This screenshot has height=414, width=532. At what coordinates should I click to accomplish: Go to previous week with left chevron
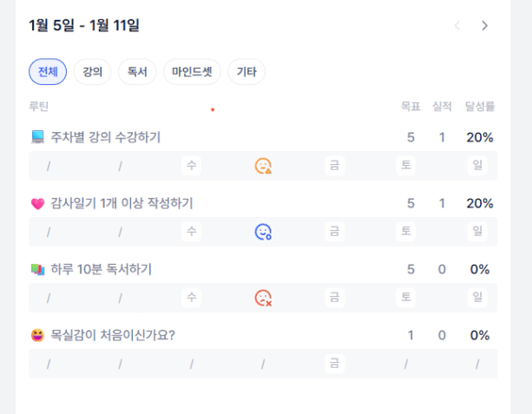[457, 26]
